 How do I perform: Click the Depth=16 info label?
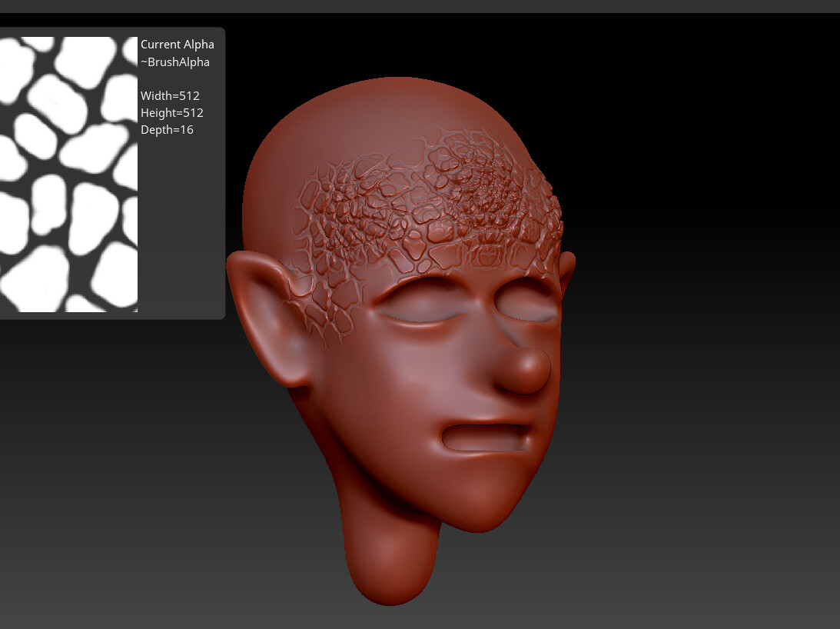point(167,129)
